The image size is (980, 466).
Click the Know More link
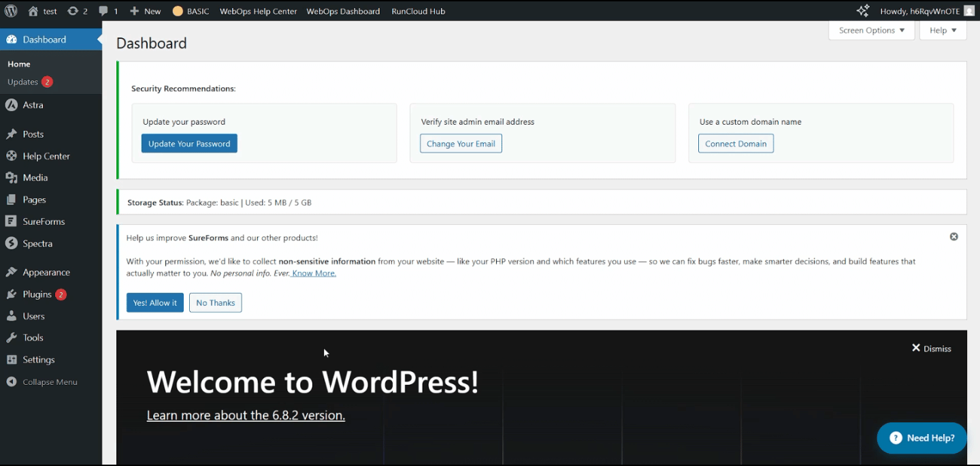pos(314,273)
